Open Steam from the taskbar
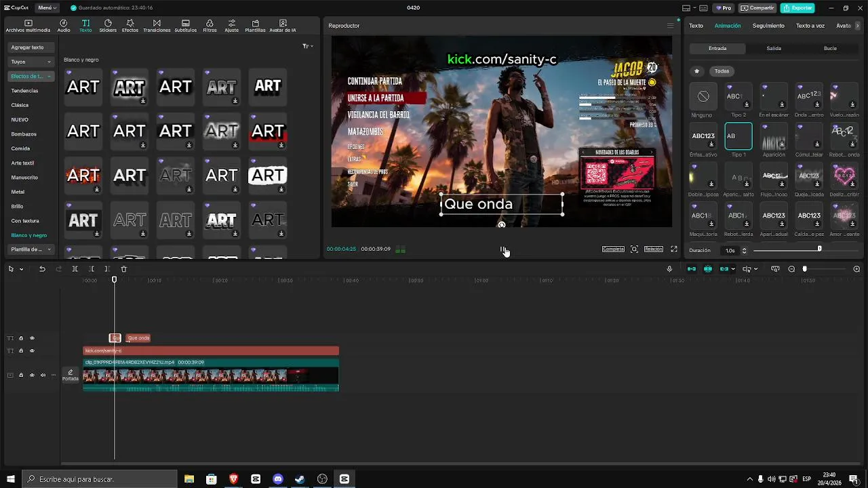868x488 pixels. coord(300,479)
